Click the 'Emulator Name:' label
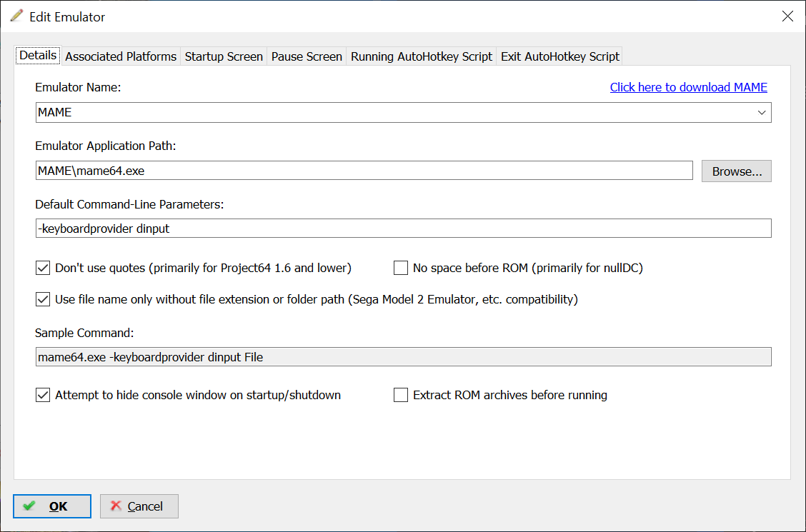This screenshot has height=532, width=806. tap(78, 87)
